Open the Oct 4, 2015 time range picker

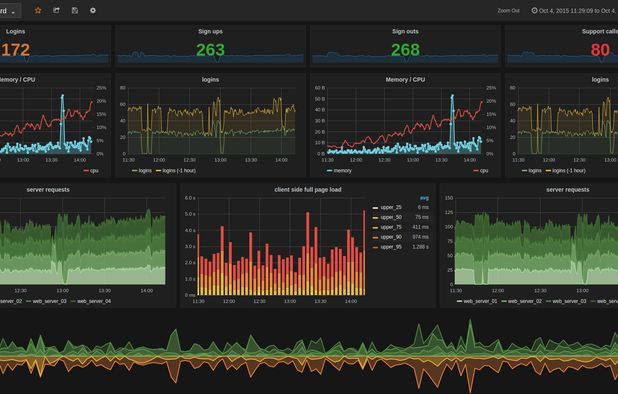[575, 11]
